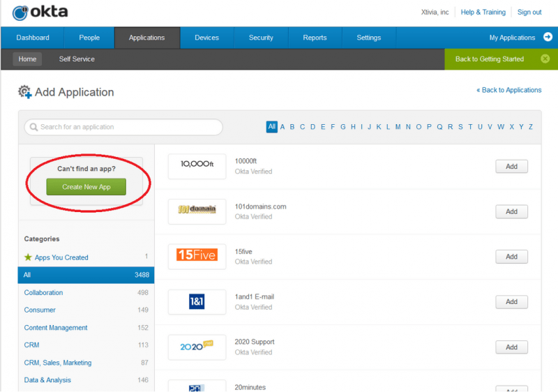The width and height of the screenshot is (558, 392).
Task: Click the search magnifier icon
Action: coord(33,127)
